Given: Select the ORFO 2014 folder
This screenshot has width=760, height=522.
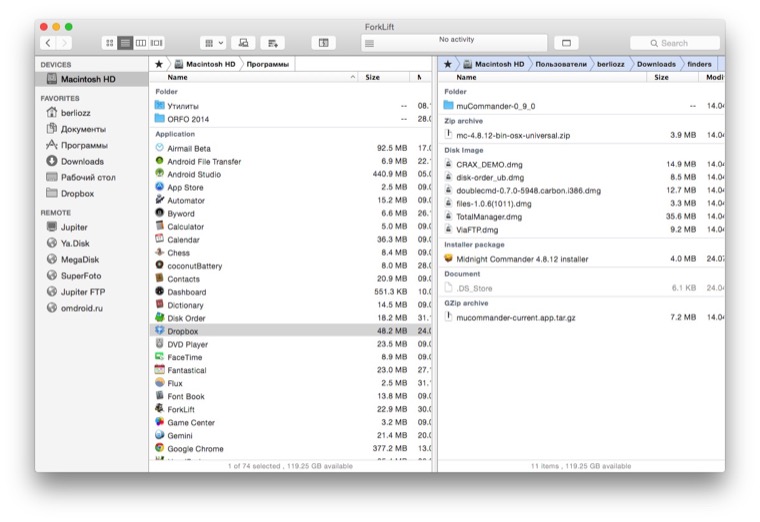Looking at the screenshot, I should coord(290,119).
